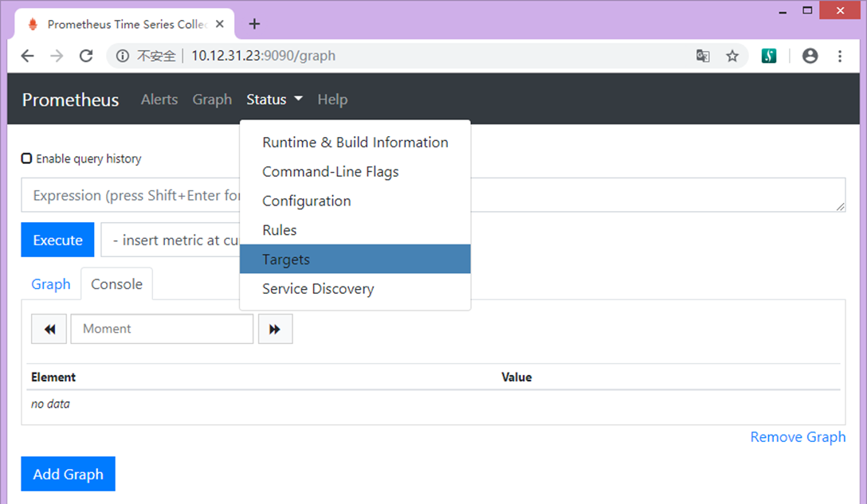The image size is (867, 504).
Task: Click the browser forward arrow
Action: [x=57, y=56]
